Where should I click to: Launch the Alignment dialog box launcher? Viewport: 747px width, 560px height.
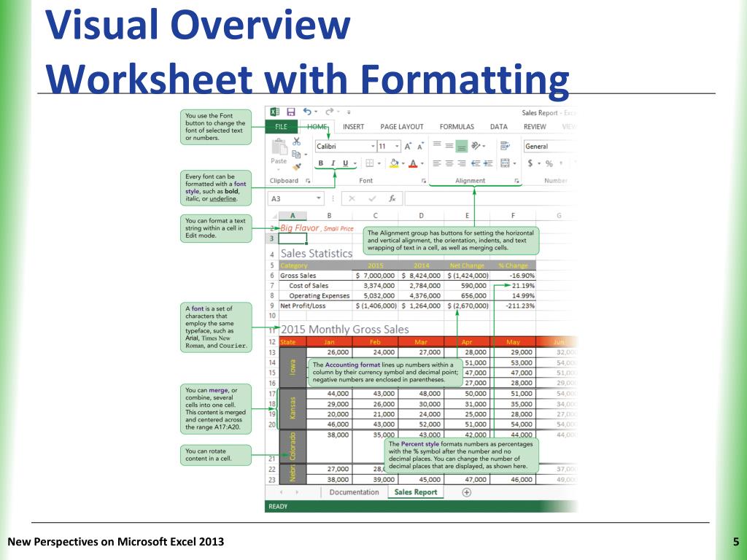pyautogui.click(x=516, y=181)
